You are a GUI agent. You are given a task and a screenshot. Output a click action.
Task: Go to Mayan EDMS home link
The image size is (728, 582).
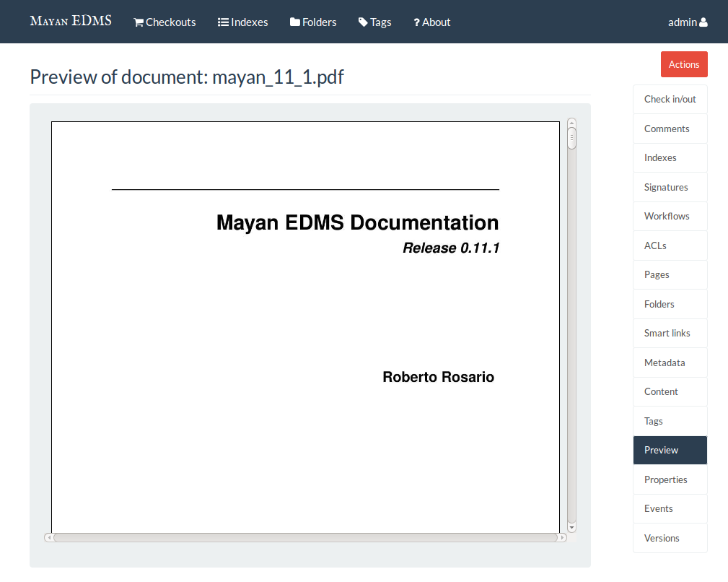click(71, 21)
